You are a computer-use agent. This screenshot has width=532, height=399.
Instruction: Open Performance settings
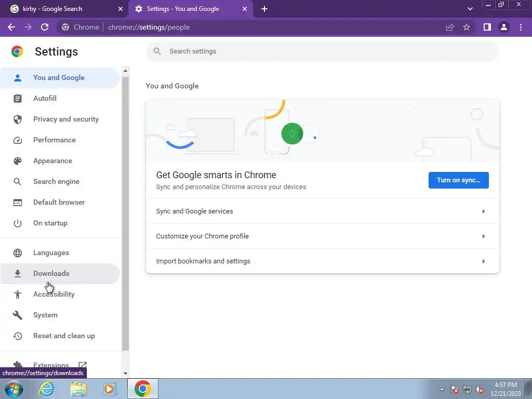60,140
